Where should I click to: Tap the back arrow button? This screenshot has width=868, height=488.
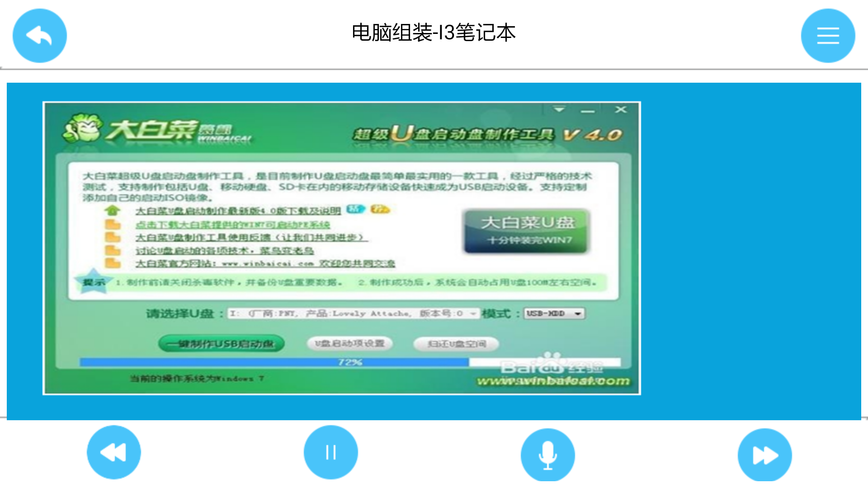pyautogui.click(x=40, y=36)
